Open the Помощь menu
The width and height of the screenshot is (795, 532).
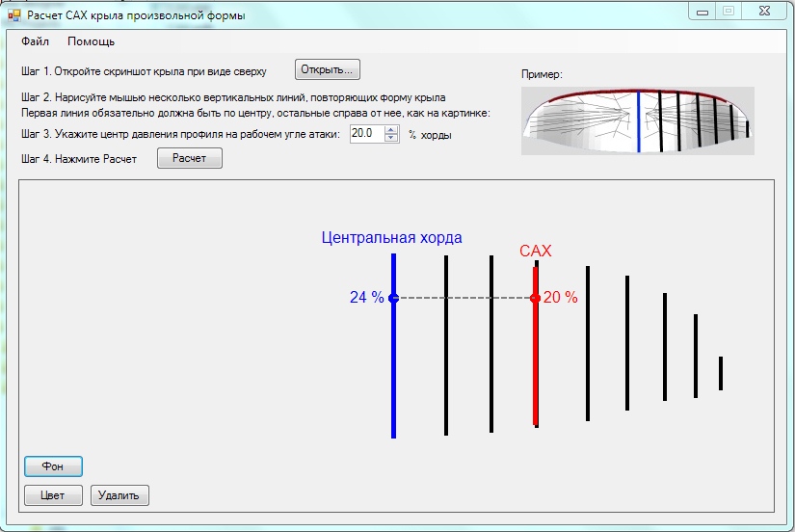pos(91,41)
